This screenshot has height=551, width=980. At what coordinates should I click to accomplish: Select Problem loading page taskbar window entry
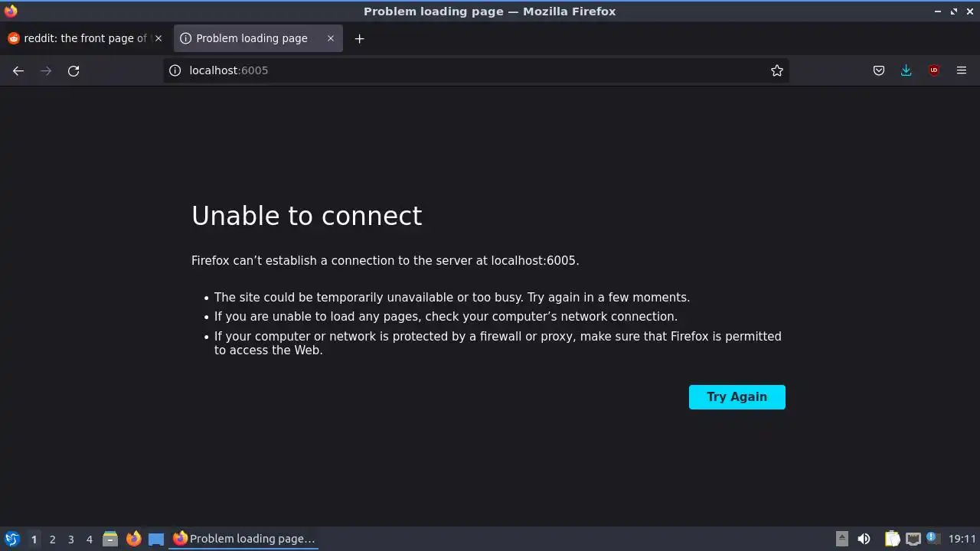[244, 539]
